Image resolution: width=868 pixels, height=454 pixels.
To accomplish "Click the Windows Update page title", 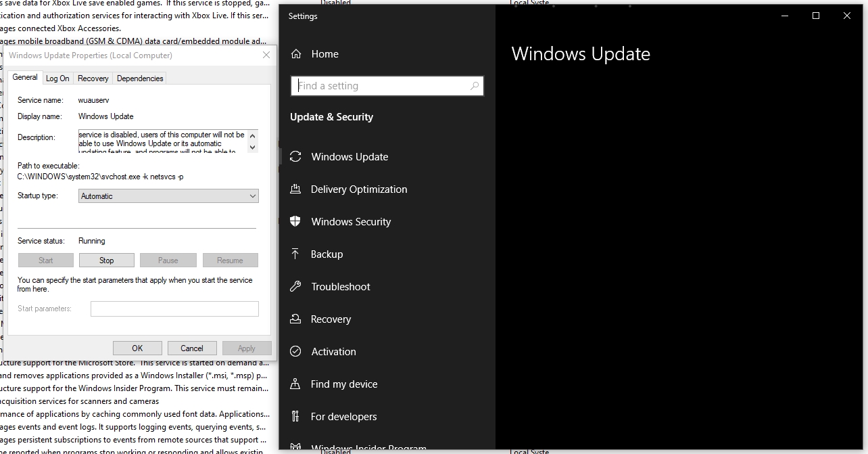I will coord(581,54).
